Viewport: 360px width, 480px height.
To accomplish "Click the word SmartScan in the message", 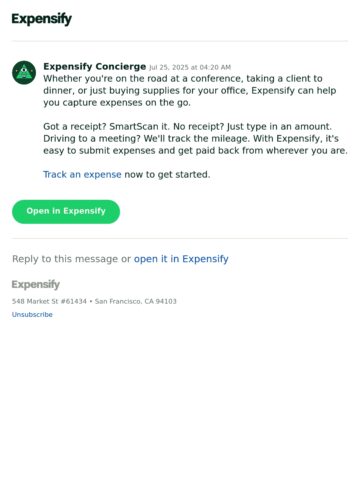I will pos(134,127).
